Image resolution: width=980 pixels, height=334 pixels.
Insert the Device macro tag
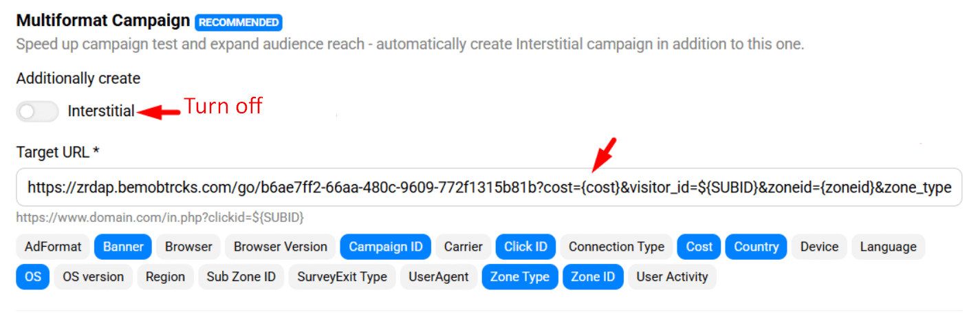tap(819, 247)
